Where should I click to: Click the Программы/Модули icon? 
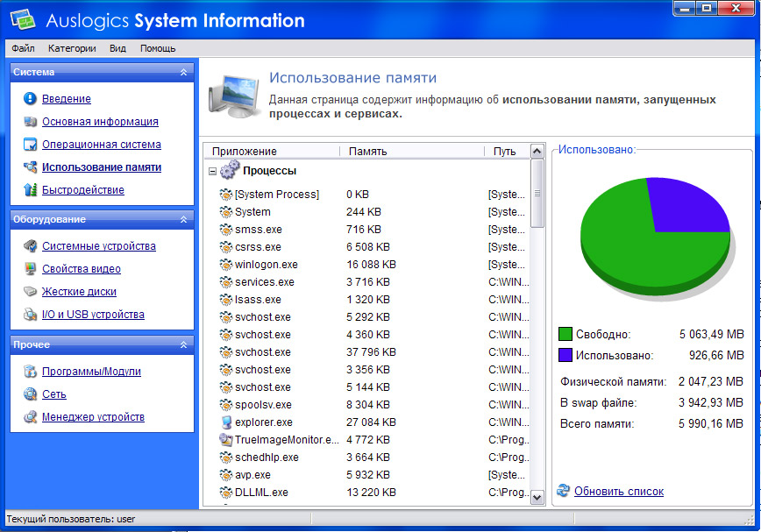(x=30, y=371)
